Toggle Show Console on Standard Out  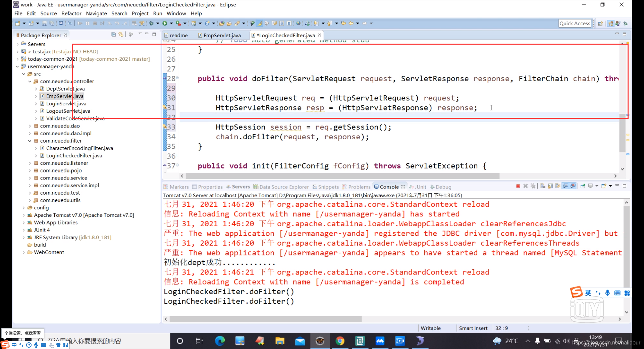click(566, 186)
